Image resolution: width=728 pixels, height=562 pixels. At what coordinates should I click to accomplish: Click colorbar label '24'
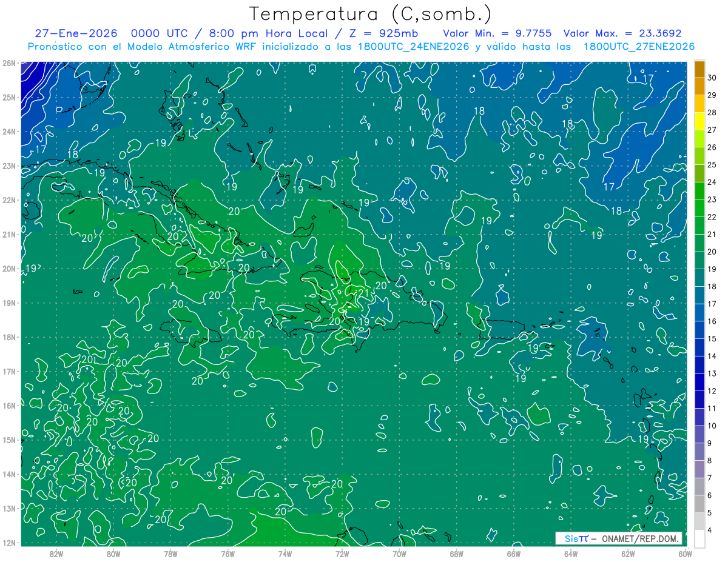tap(712, 182)
